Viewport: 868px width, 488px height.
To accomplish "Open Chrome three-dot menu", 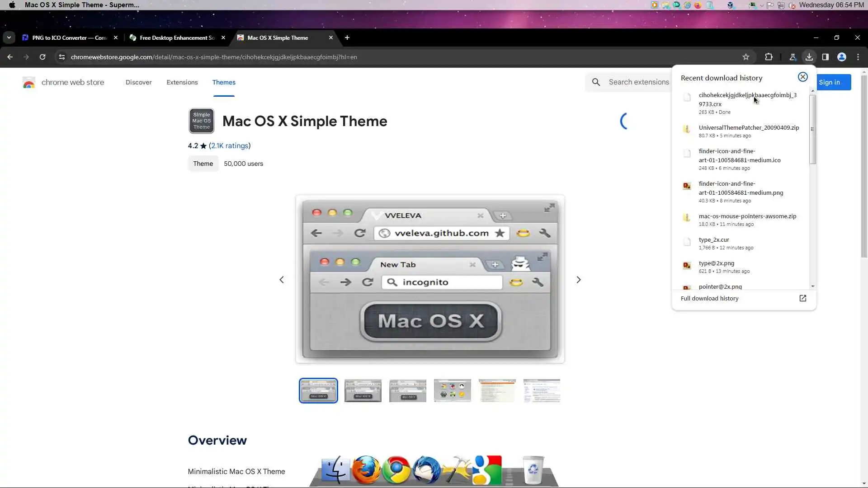I will pos(858,57).
